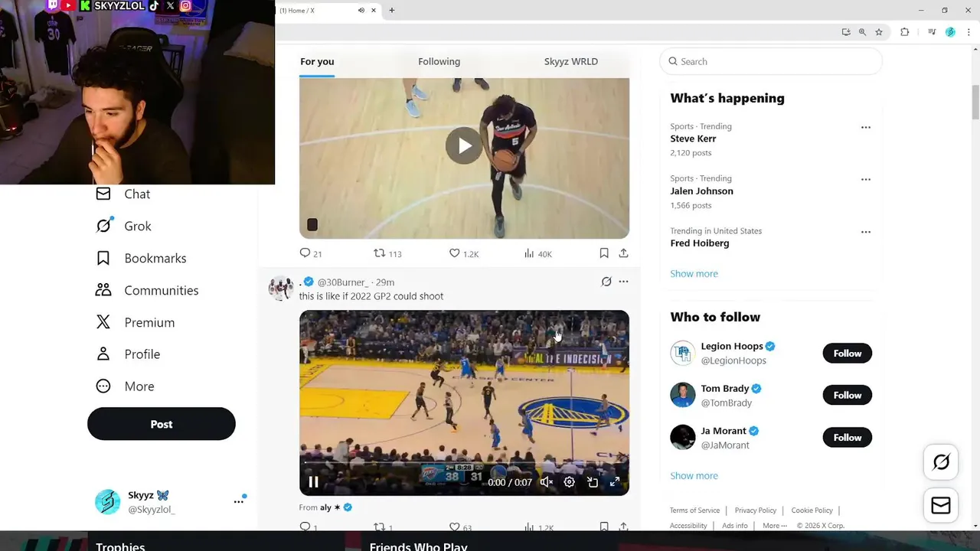Expand Show more under What's happening
980x551 pixels.
694,273
